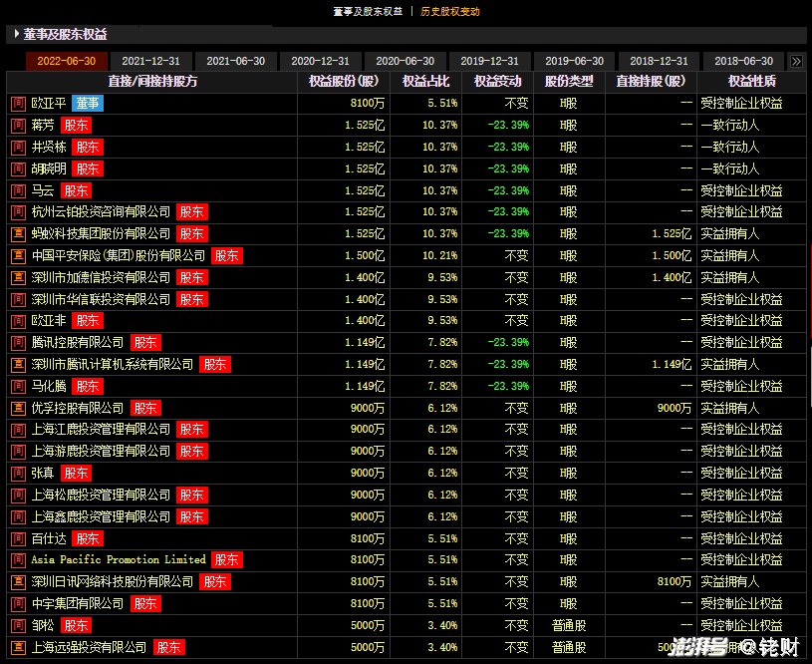This screenshot has width=812, height=664.
Task: Click the indirect icon next to 欧亚非
Action: point(19,321)
